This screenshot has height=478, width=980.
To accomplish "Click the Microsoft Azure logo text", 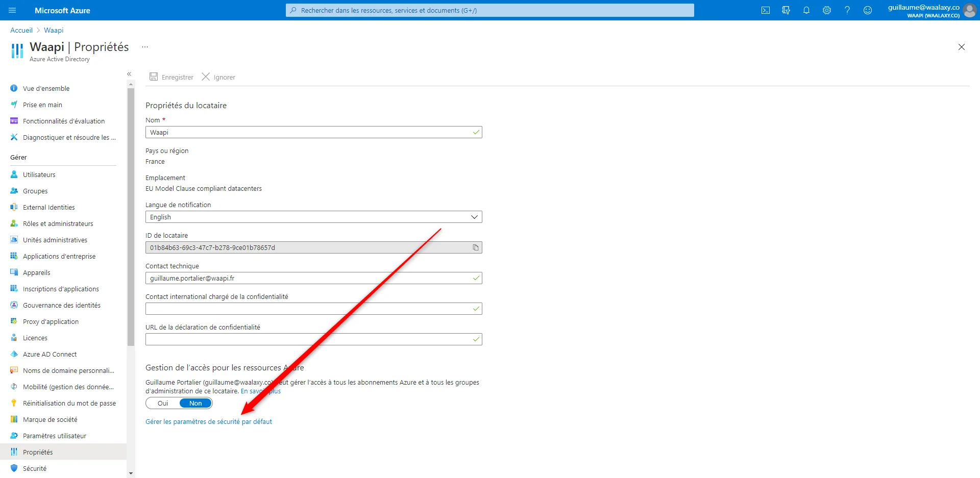I will (x=62, y=10).
